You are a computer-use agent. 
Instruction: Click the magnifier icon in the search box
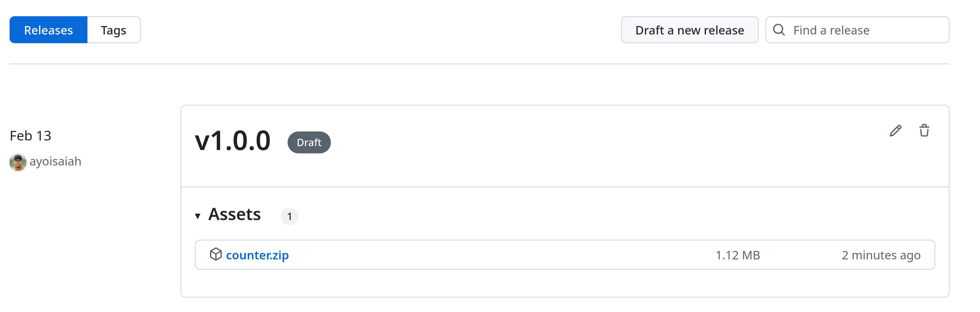[779, 30]
